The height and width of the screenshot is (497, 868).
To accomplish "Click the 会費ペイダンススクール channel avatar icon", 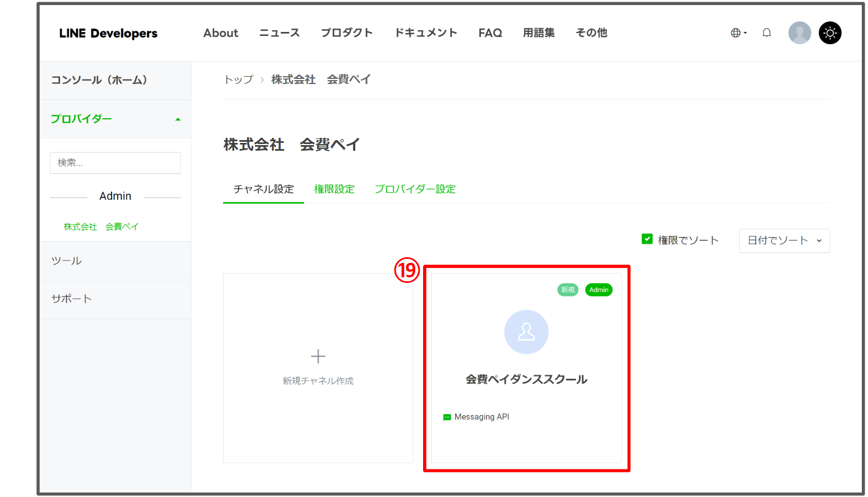I will click(x=526, y=332).
